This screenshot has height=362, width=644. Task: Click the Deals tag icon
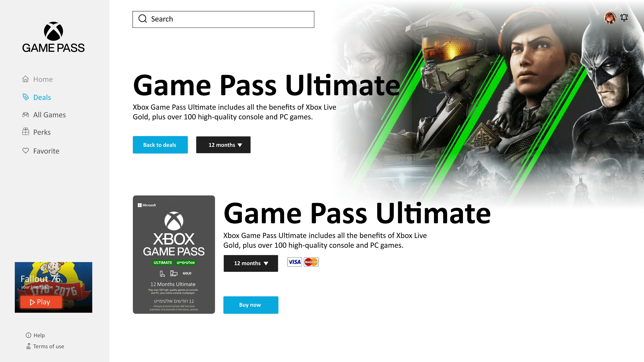point(25,97)
